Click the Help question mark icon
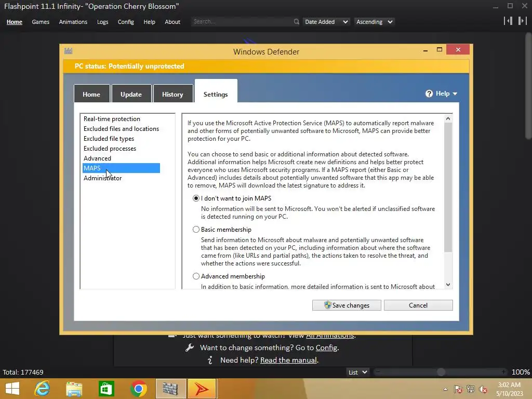 pyautogui.click(x=429, y=94)
